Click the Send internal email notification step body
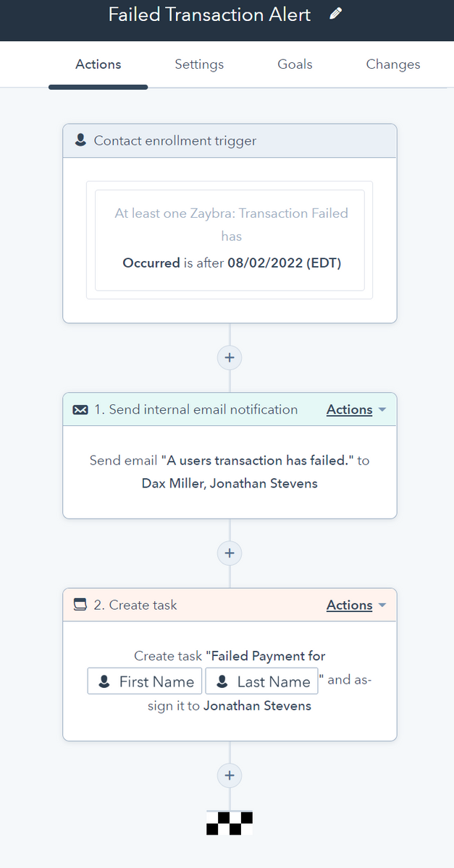 pos(230,470)
